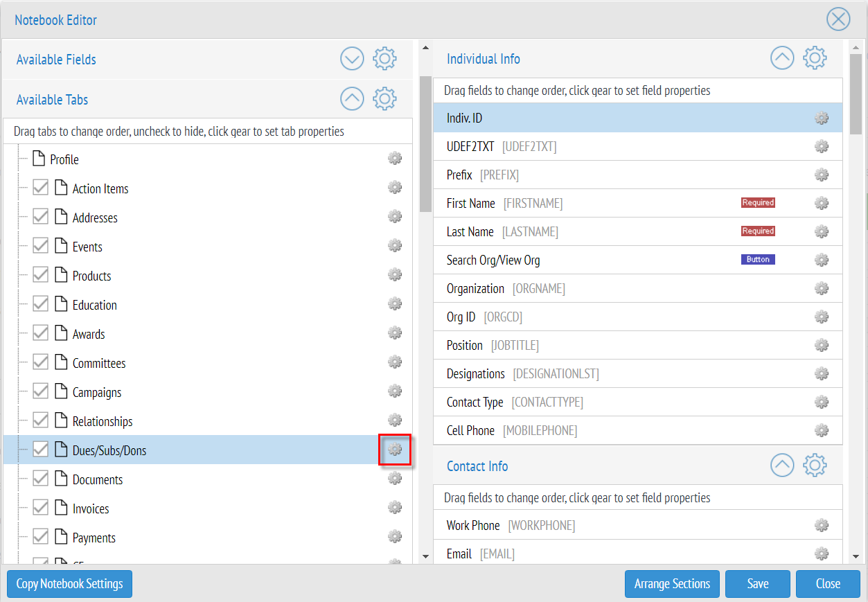Open Individual Info section gear settings

[815, 58]
